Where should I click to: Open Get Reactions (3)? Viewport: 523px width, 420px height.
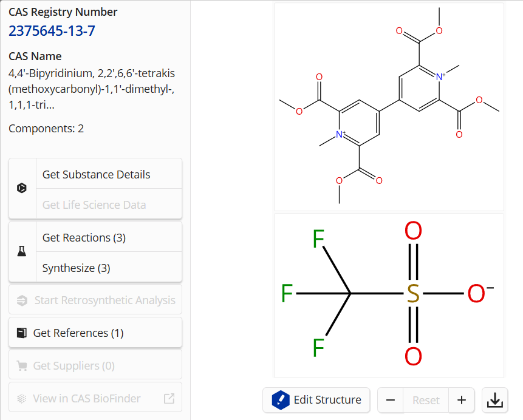[84, 237]
